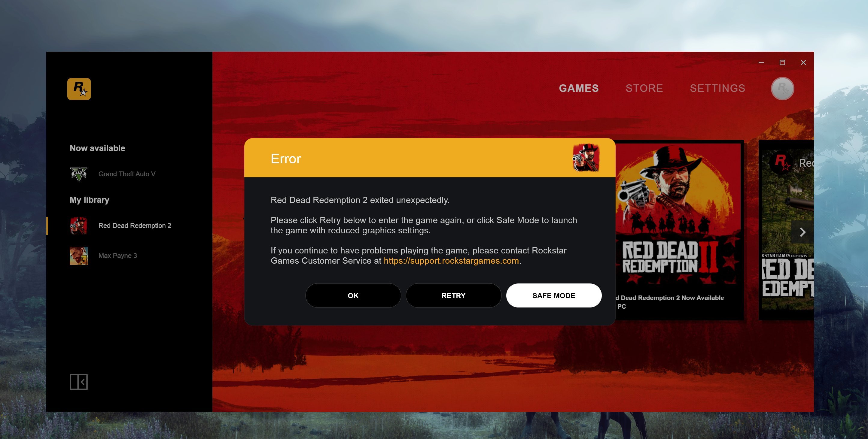Image resolution: width=868 pixels, height=439 pixels.
Task: Visit Rockstar support link in error dialog
Action: 451,260
